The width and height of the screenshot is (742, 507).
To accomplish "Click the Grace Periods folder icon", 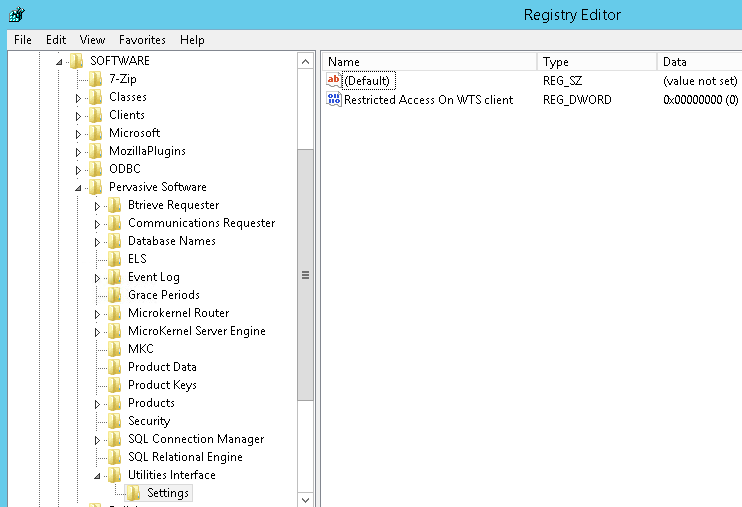I will [x=114, y=294].
